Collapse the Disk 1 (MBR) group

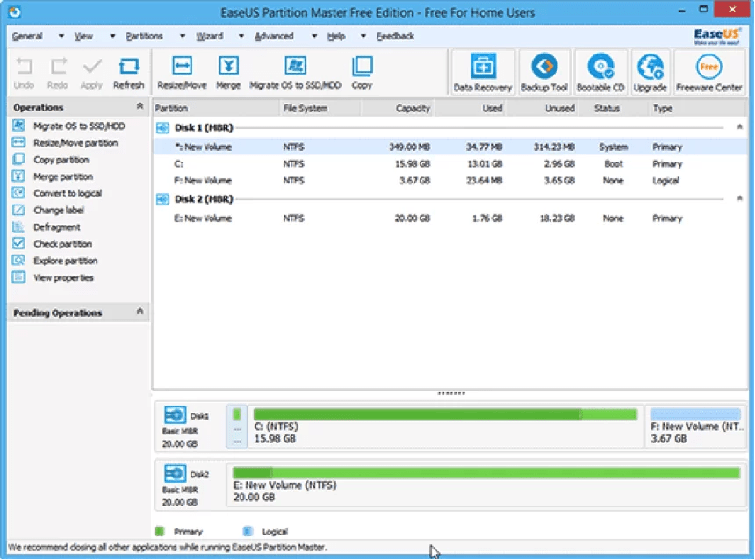[739, 127]
